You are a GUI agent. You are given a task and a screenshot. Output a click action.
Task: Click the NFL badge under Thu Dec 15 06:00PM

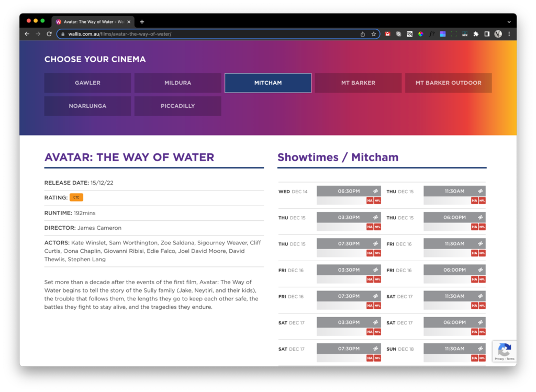tap(482, 227)
